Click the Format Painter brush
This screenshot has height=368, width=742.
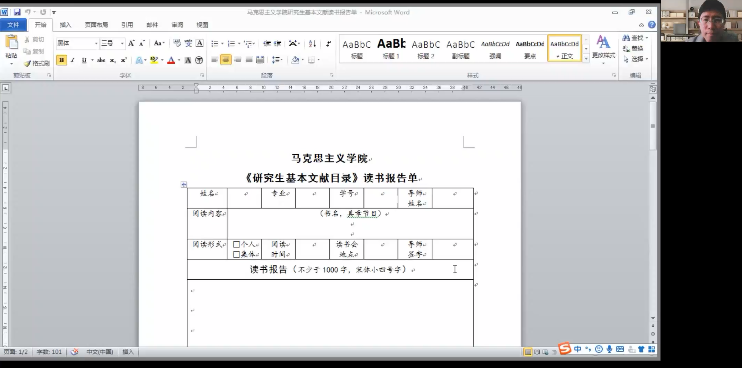coord(37,63)
